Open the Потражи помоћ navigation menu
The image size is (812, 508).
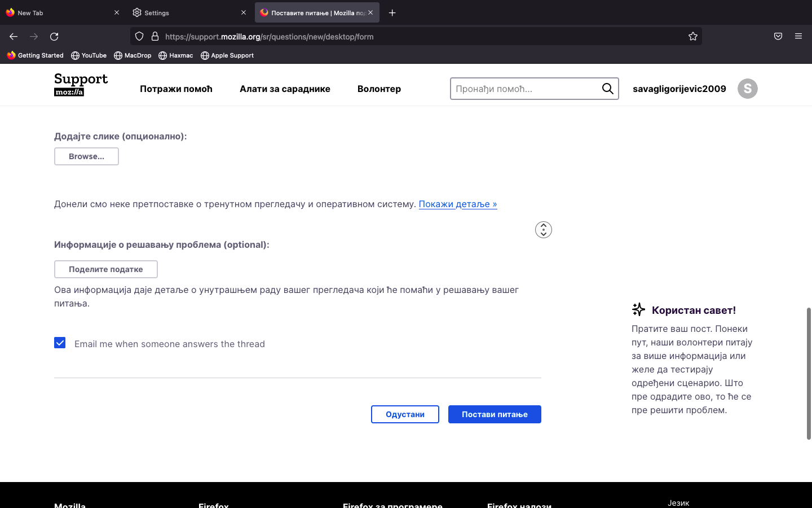[x=176, y=89]
